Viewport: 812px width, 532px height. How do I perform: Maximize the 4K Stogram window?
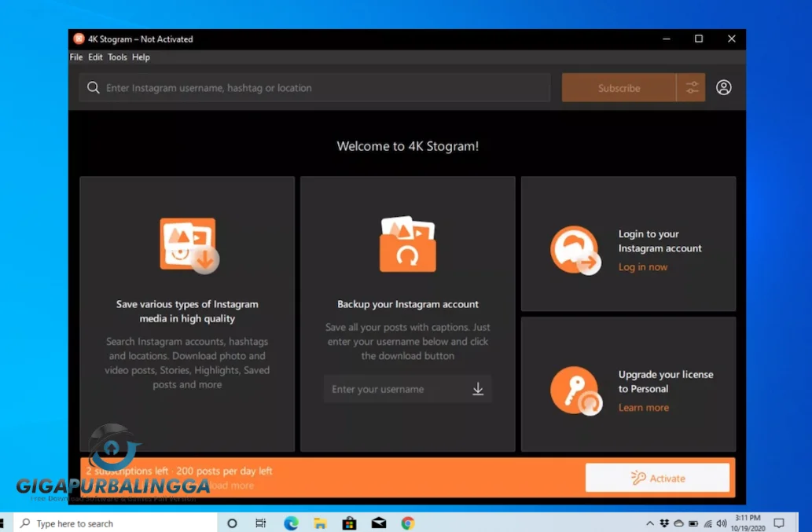[x=699, y=39]
